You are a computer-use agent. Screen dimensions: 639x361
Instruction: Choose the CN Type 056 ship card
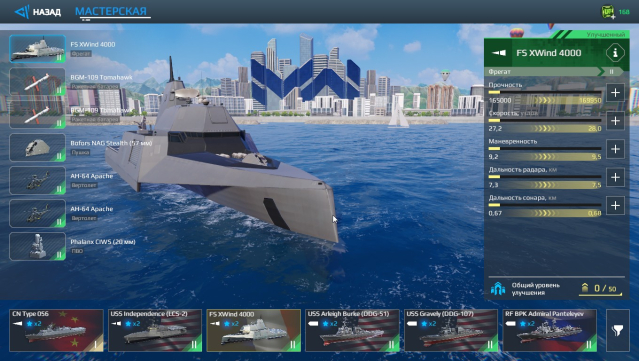56,330
